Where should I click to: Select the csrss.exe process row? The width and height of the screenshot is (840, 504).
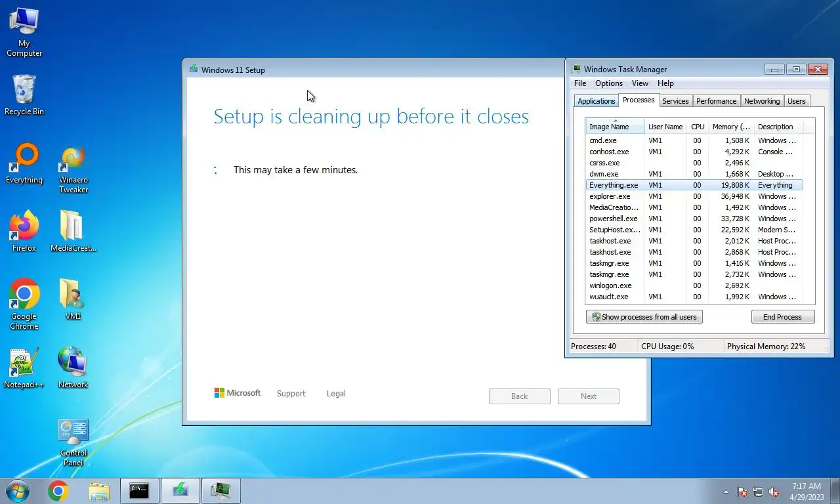click(694, 163)
